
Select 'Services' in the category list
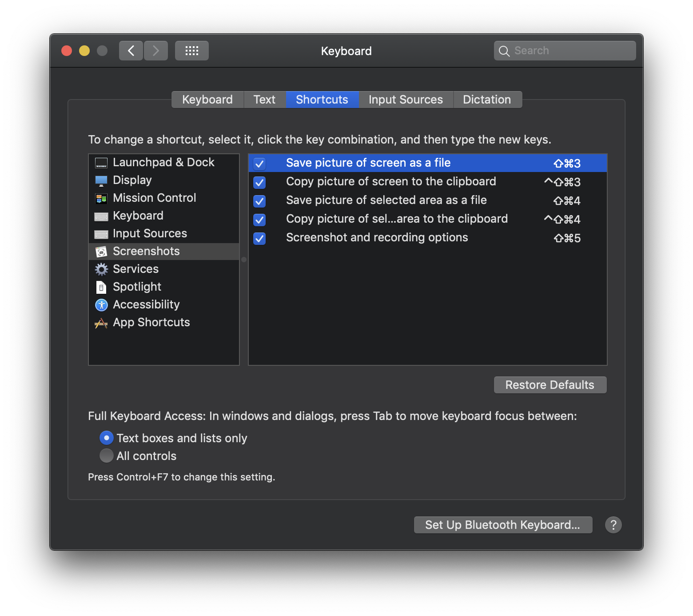[x=164, y=269]
